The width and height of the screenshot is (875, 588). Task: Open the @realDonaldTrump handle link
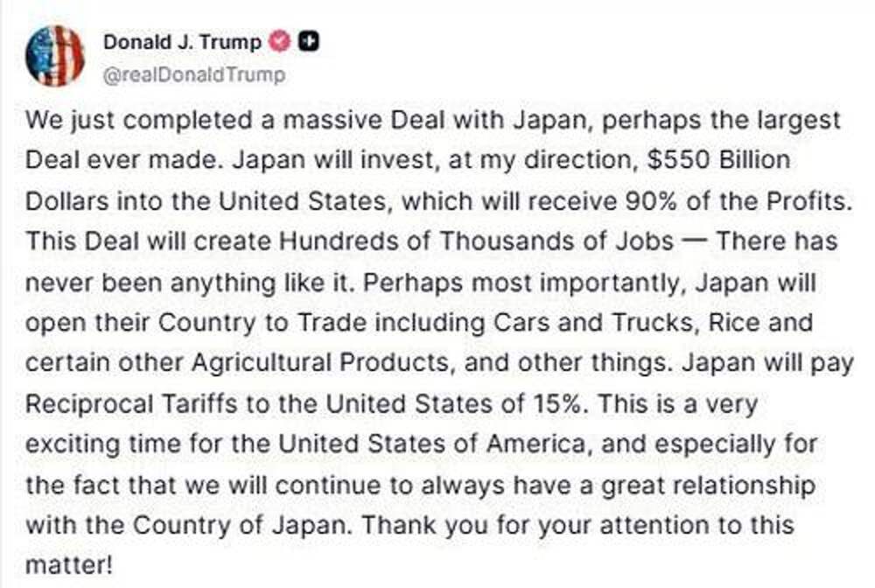tap(193, 75)
